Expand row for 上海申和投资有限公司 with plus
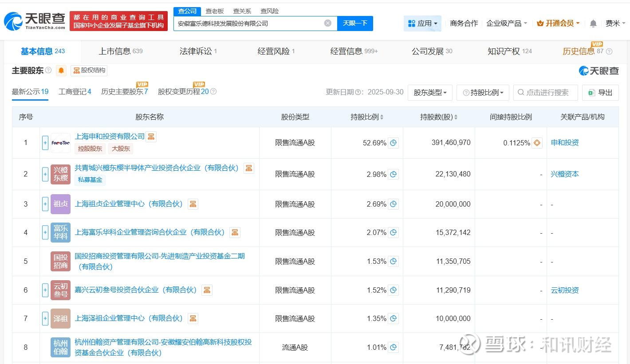Viewport: 630px width, 364px height. [45, 143]
